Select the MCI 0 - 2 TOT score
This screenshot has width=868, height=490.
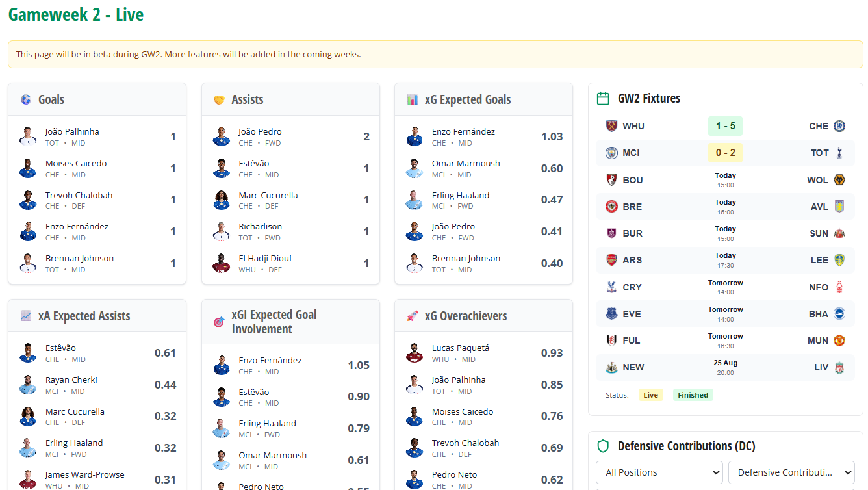tap(725, 153)
